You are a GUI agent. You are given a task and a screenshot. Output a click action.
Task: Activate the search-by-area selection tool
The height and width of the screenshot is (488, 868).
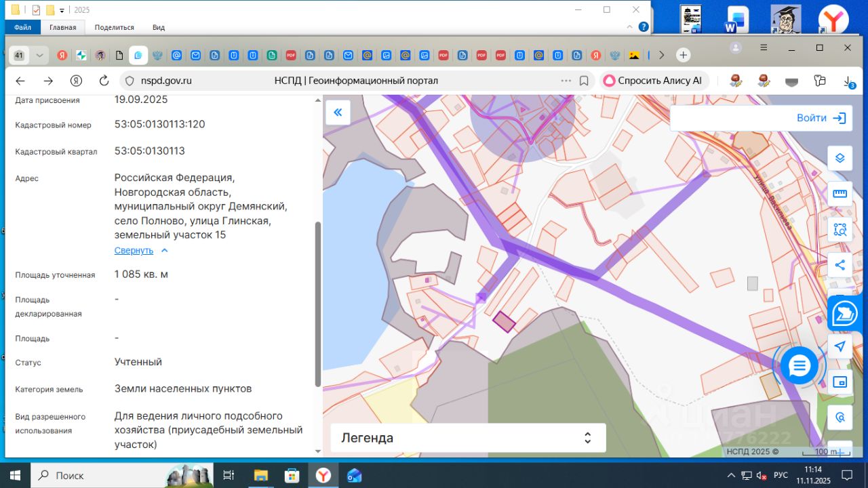pyautogui.click(x=840, y=229)
